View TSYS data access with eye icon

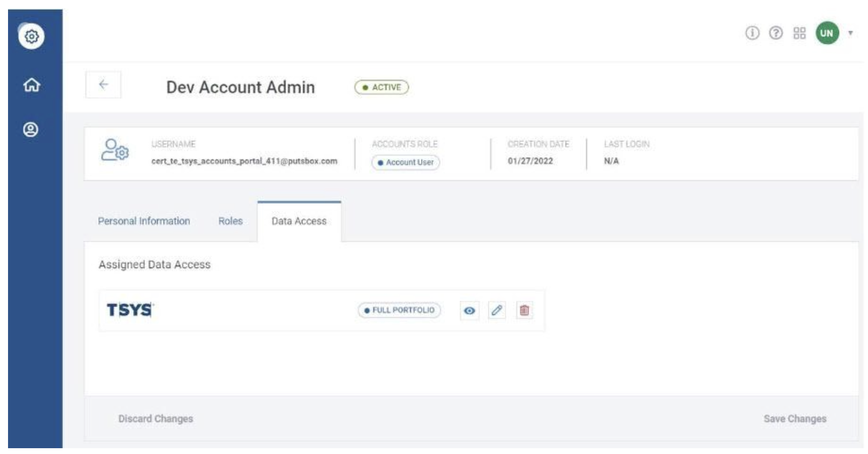pos(469,310)
